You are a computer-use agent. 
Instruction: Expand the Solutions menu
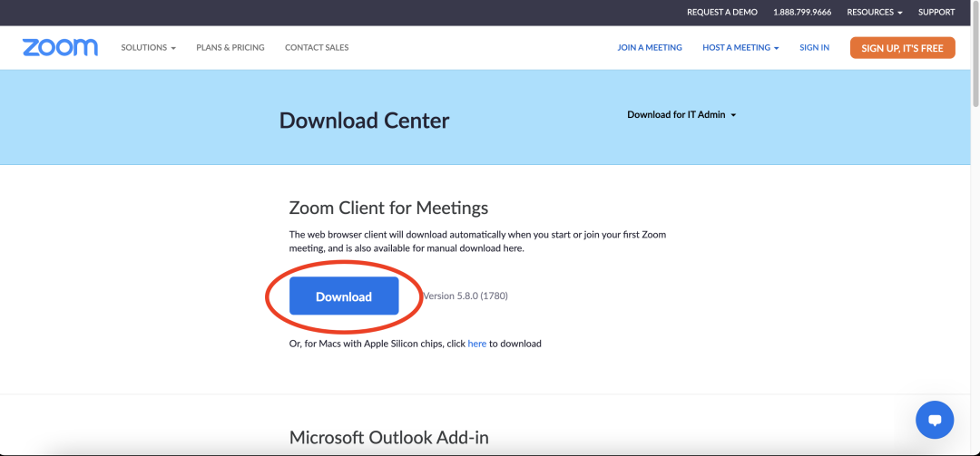[148, 47]
